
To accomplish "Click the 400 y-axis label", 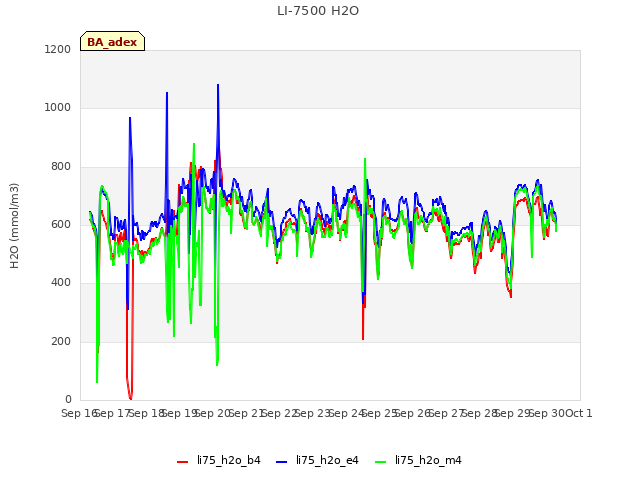I will tap(61, 282).
